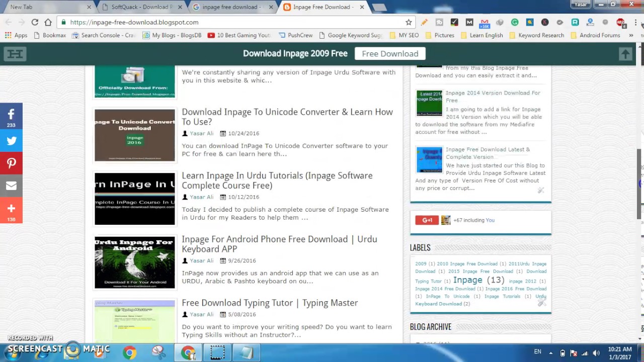The height and width of the screenshot is (362, 644).
Task: Open My Blogs - BlogsDB bookmark
Action: 172,35
